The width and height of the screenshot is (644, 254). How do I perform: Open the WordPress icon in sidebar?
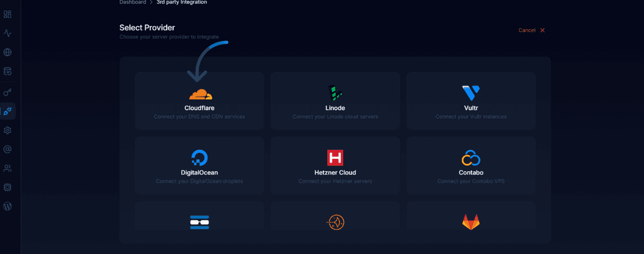[x=8, y=206]
